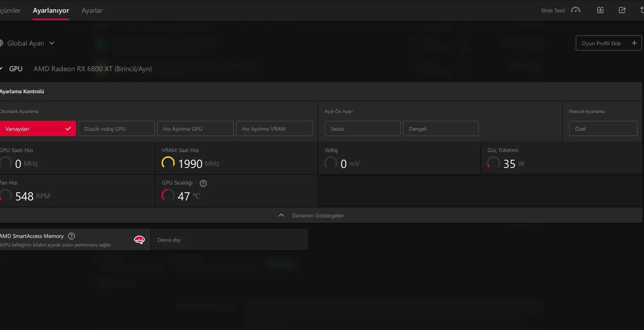Image resolution: width=644 pixels, height=330 pixels.
Task: Click the "Ayar Ön Ayarı" label
Action: click(339, 111)
